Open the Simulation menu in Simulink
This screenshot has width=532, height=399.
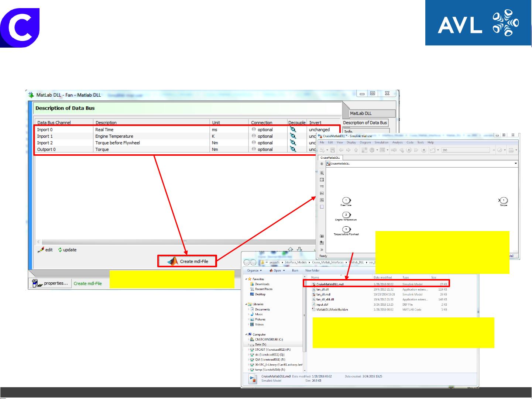pyautogui.click(x=381, y=142)
